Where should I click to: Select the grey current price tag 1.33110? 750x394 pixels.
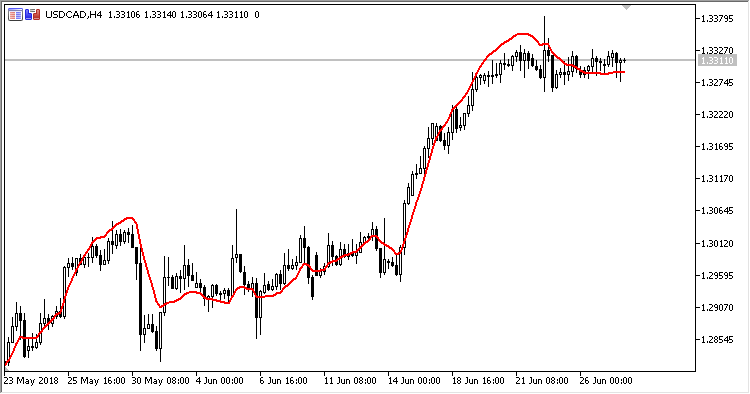pos(717,60)
